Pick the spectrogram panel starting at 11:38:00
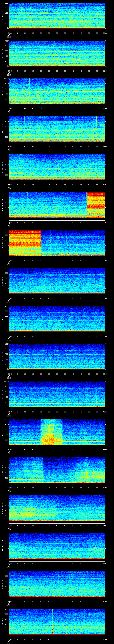 [57, 357]
